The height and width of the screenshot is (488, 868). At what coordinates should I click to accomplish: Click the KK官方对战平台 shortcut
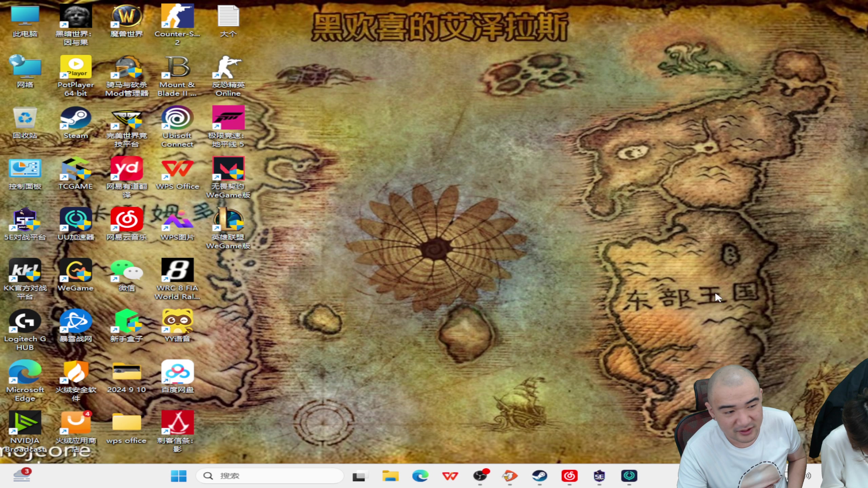tap(25, 279)
